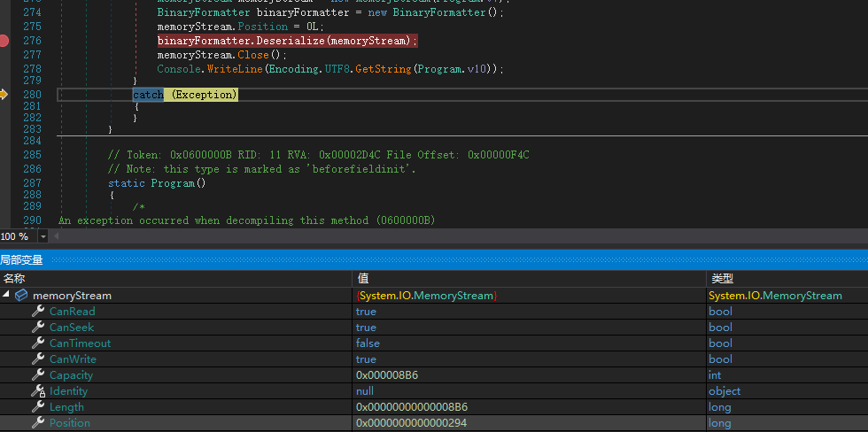Click the red breakpoint marker on line 276
The height and width of the screenshot is (432, 868).
[x=4, y=41]
